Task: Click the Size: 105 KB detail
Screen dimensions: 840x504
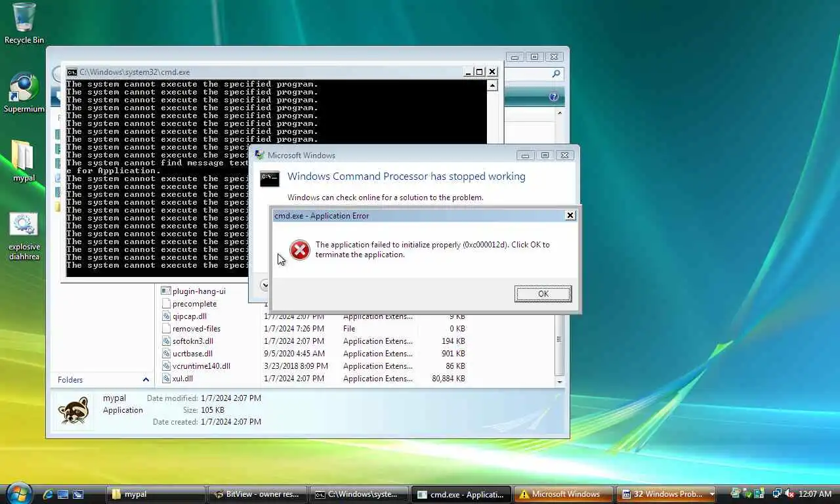Action: 203,410
